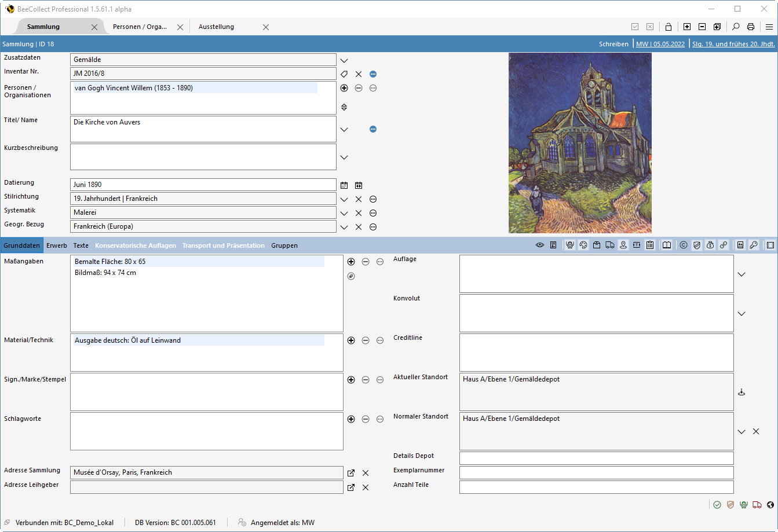Expand the Kurzbeschreibung dropdown arrow

coord(344,157)
